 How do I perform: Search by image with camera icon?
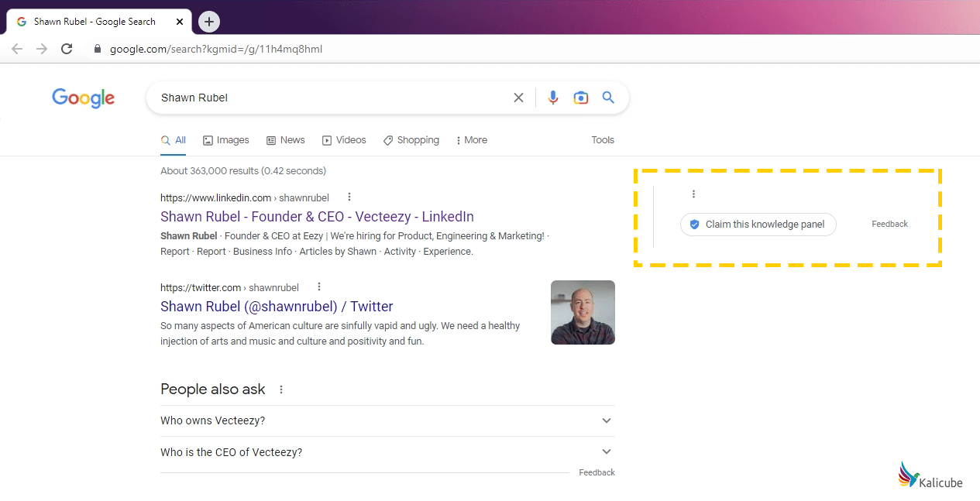pyautogui.click(x=581, y=98)
